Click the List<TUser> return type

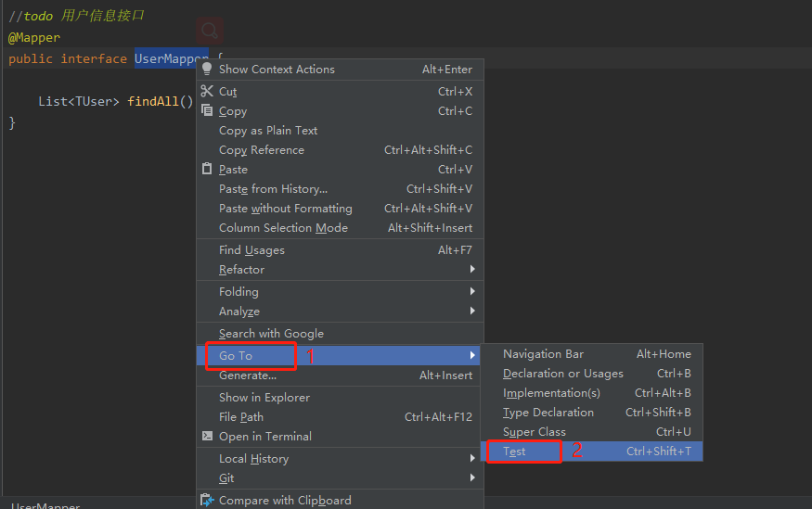pos(79,101)
